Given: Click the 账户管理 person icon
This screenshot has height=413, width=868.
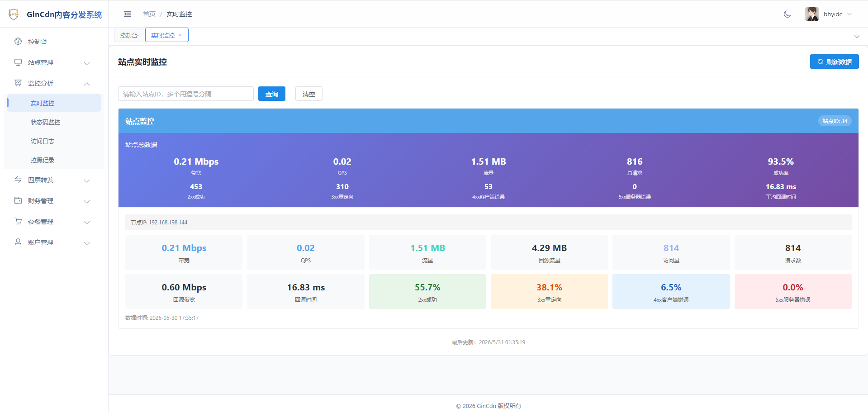Looking at the screenshot, I should click(18, 242).
